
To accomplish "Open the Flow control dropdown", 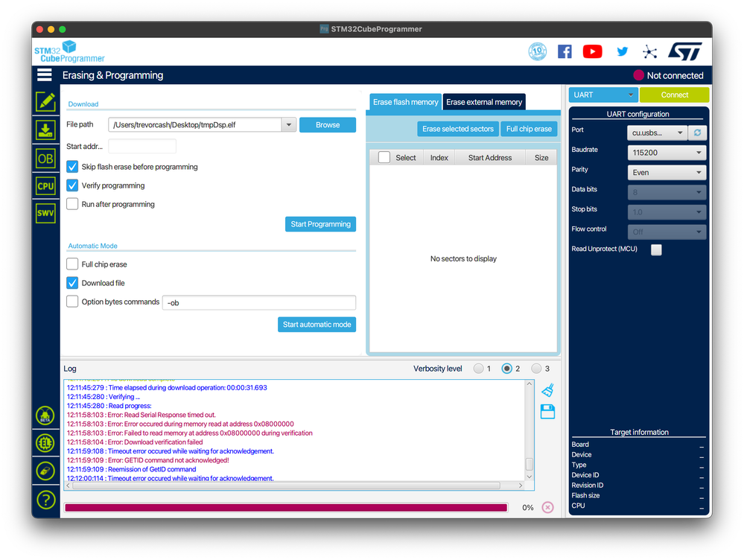I will (667, 232).
